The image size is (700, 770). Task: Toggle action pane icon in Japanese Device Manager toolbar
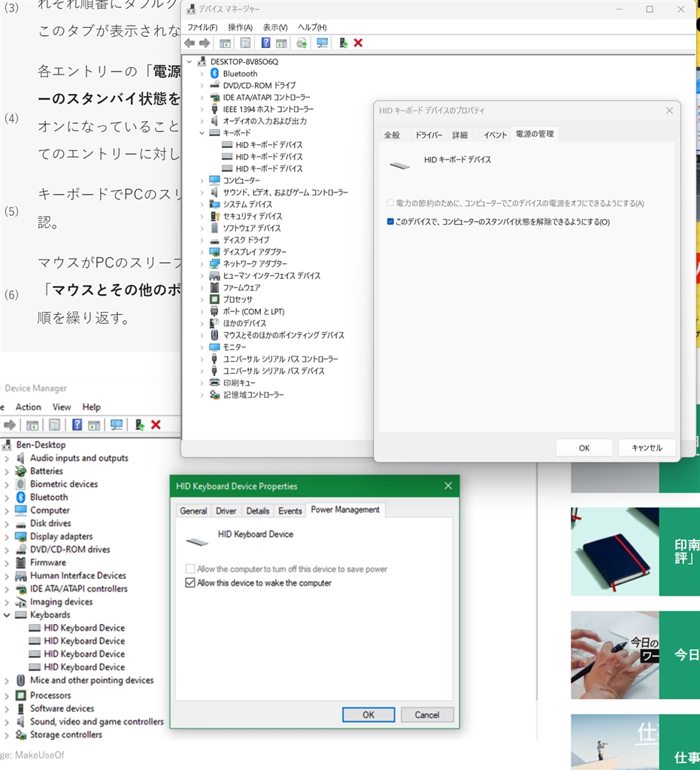281,43
